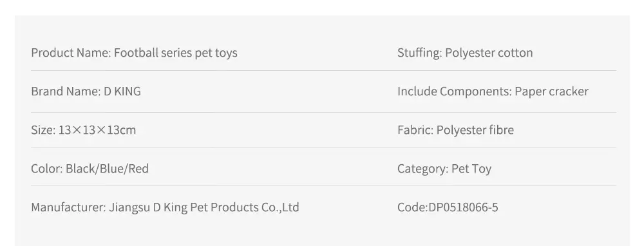Click the Category: Pet Toy entry

pos(444,168)
